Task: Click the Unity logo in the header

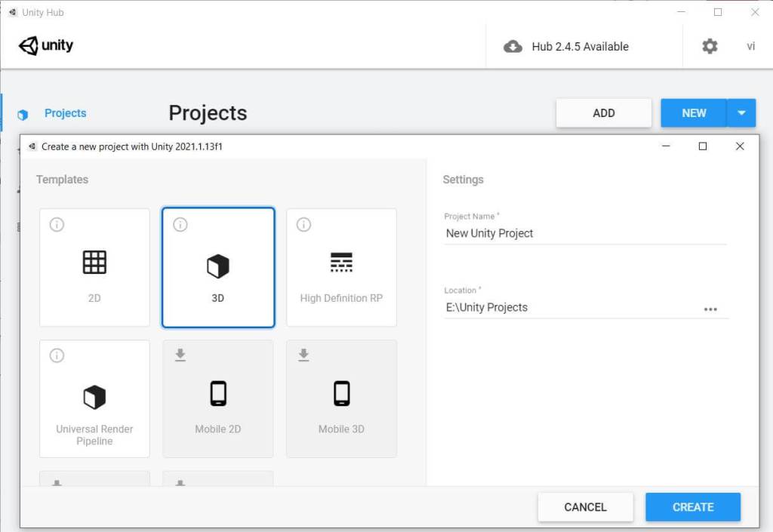Action: [x=46, y=45]
